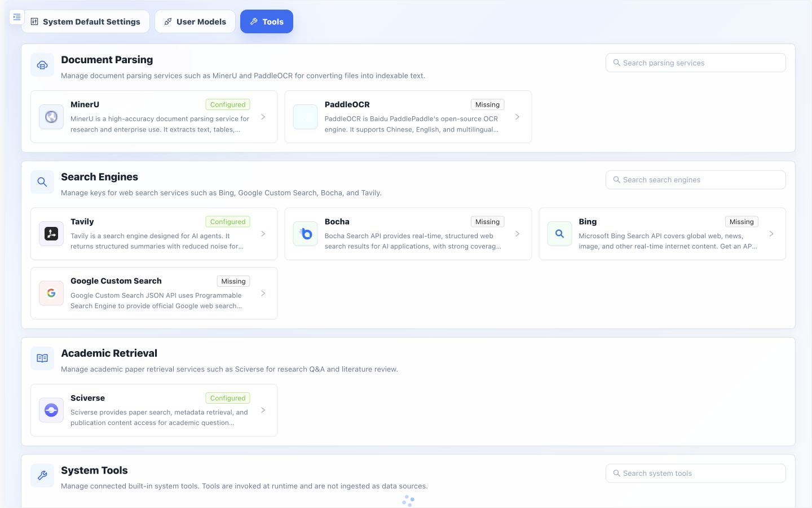Click the search icon in search engines field
This screenshot has height=508, width=812.
617,180
